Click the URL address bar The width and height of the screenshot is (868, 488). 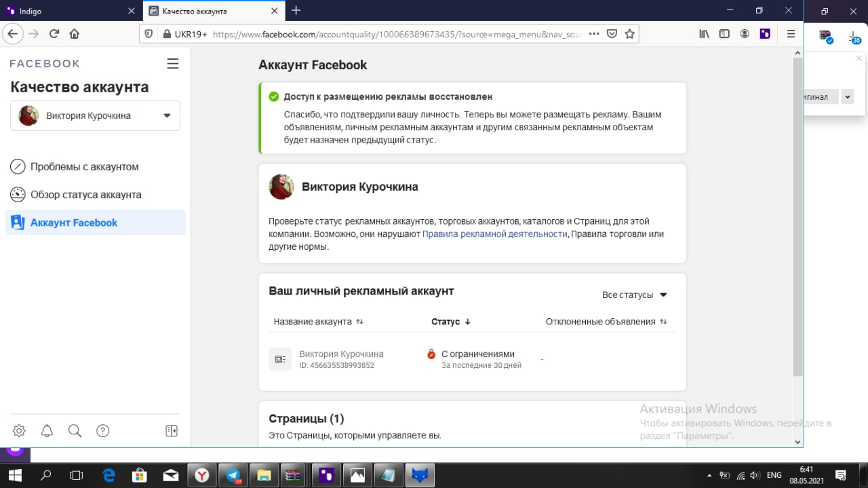397,33
